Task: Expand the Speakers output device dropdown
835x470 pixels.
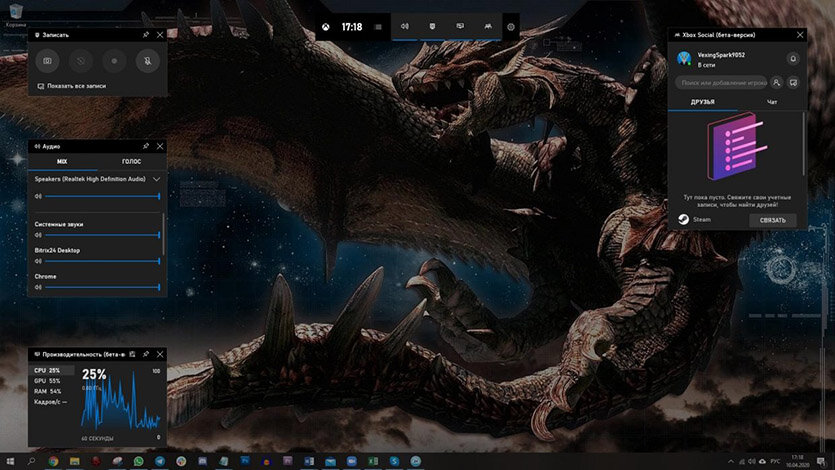Action: click(x=157, y=179)
